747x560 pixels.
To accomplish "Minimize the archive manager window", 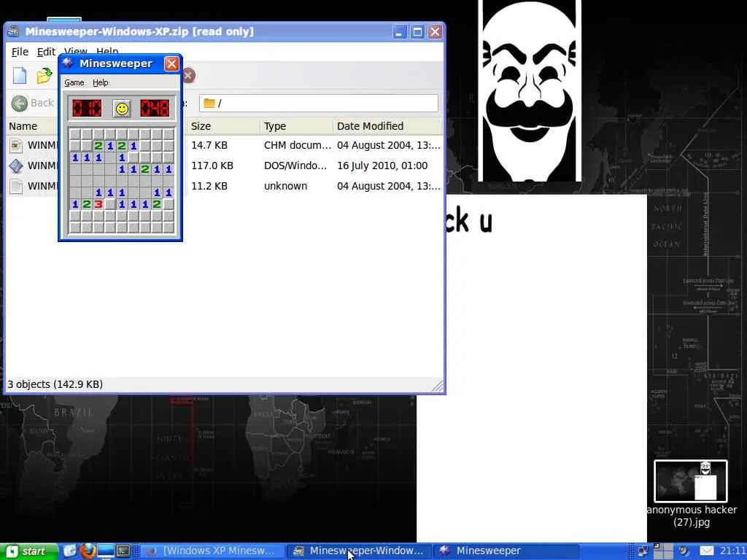I will (x=400, y=32).
